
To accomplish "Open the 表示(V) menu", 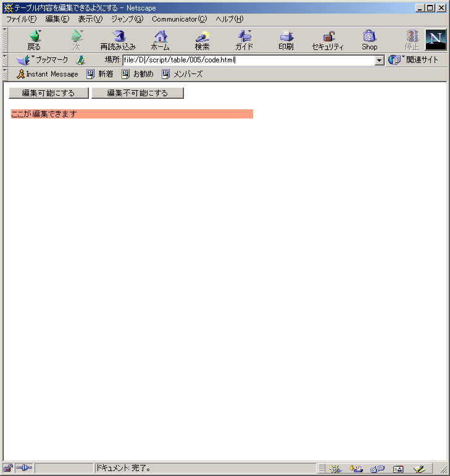I will click(90, 19).
